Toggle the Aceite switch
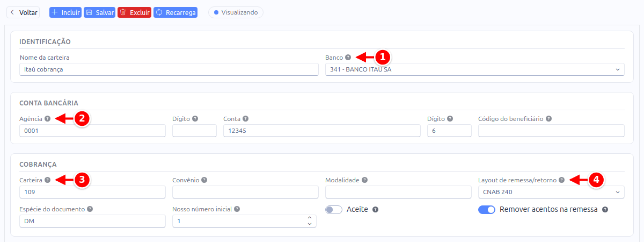Screen dimensions: 644x242 [334, 210]
